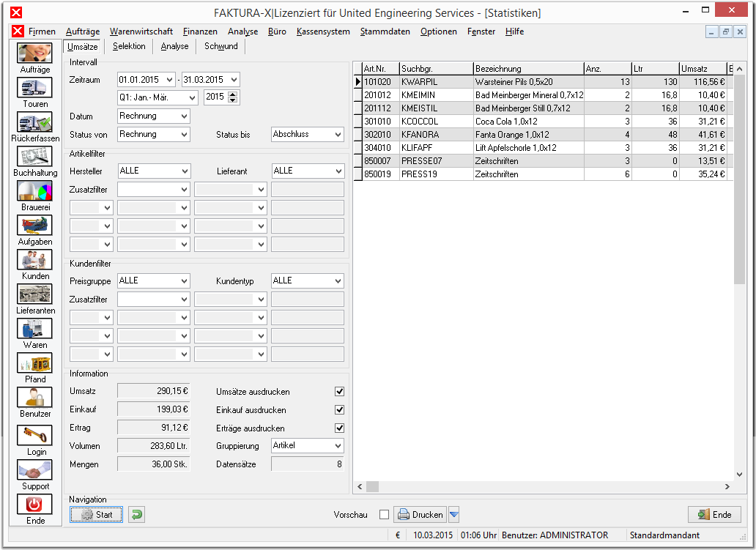Screen dimensions: 756x550
Task: Sort by the Bezeichnung column header
Action: [528, 68]
